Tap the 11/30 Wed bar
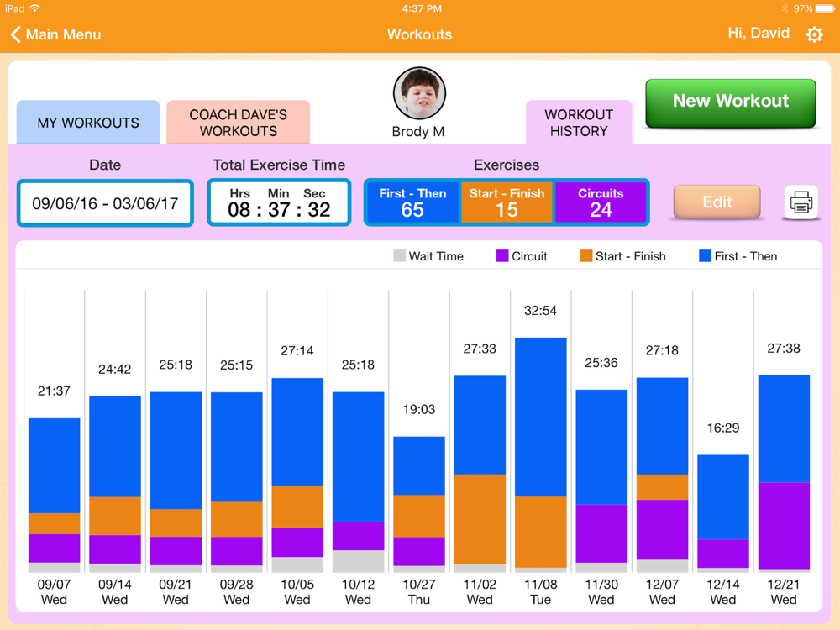This screenshot has width=840, height=630. (x=601, y=480)
